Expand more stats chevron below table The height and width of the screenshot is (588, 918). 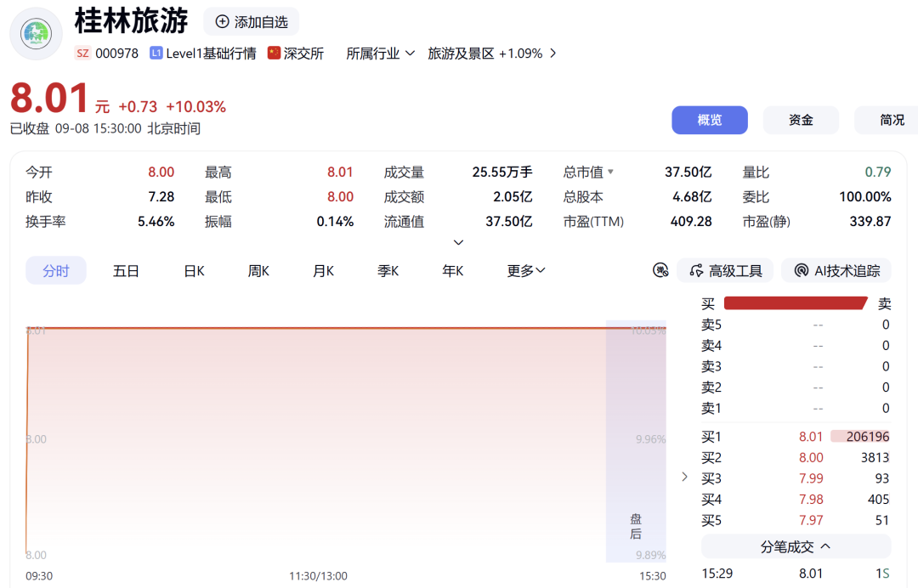(458, 242)
